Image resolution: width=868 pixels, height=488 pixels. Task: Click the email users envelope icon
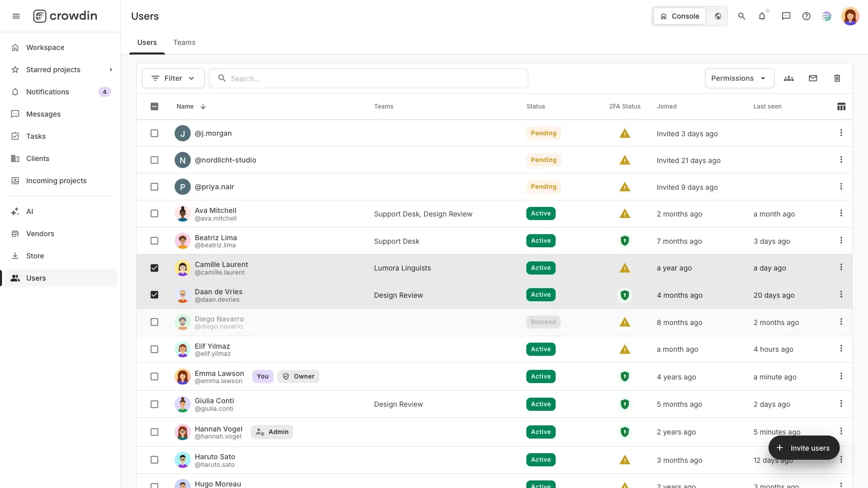click(x=813, y=78)
